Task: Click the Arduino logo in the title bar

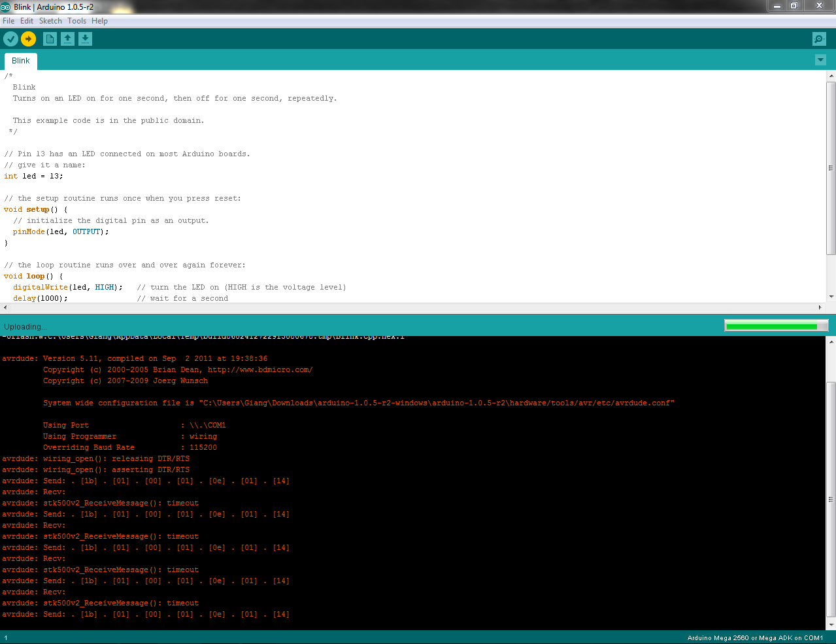Action: click(x=6, y=7)
